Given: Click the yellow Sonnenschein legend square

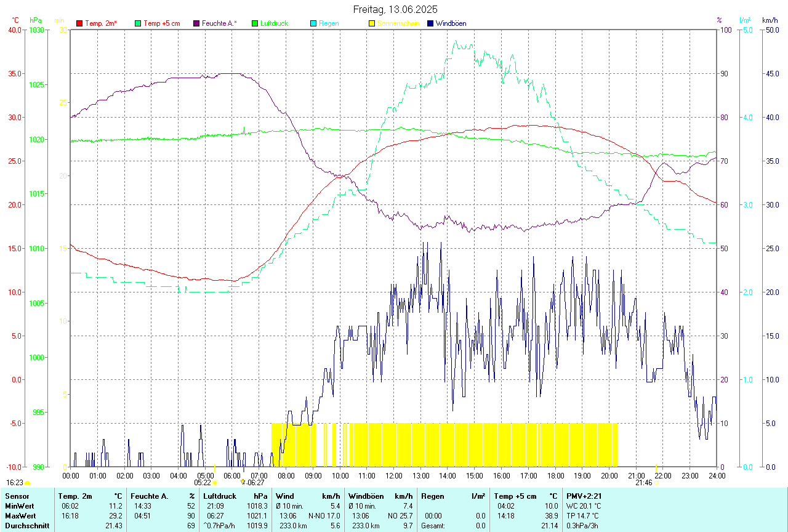Looking at the screenshot, I should click(x=372, y=23).
